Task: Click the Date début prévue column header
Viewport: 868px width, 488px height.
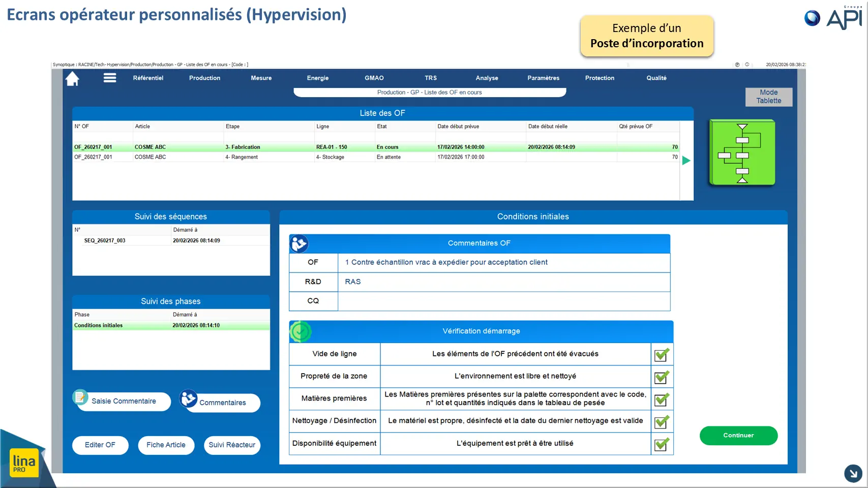Action: (481, 127)
